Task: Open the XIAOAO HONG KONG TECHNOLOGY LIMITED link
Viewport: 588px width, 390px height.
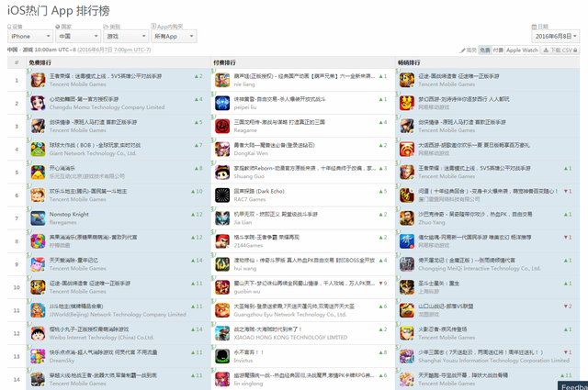Action: [290, 338]
